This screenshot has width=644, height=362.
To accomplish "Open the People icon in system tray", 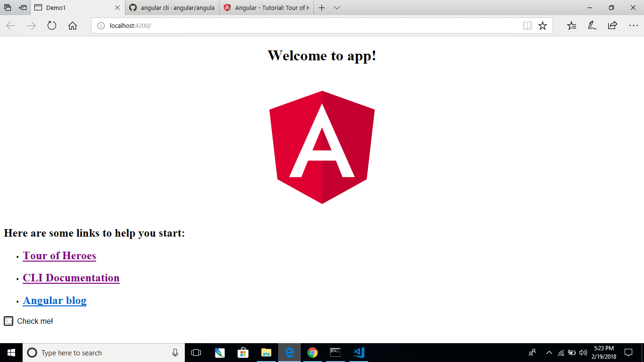I will point(532,353).
